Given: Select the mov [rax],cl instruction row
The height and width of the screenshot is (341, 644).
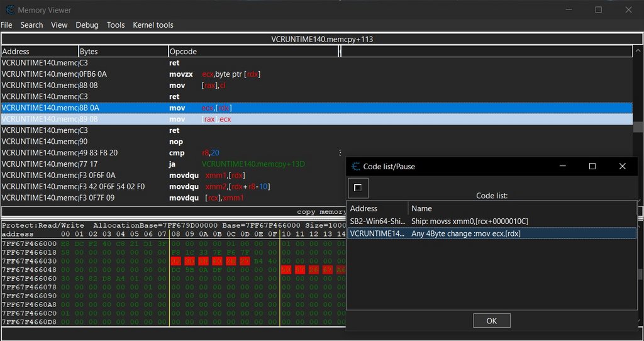Looking at the screenshot, I should point(317,86).
